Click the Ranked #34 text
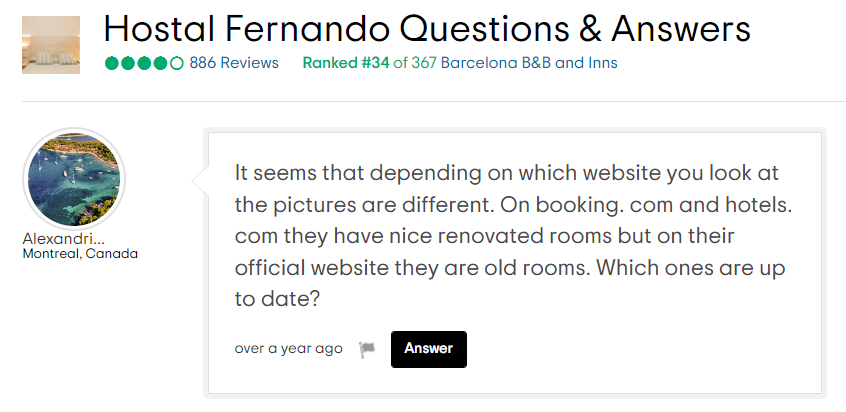Viewport: 846px width, 412px height. 345,63
